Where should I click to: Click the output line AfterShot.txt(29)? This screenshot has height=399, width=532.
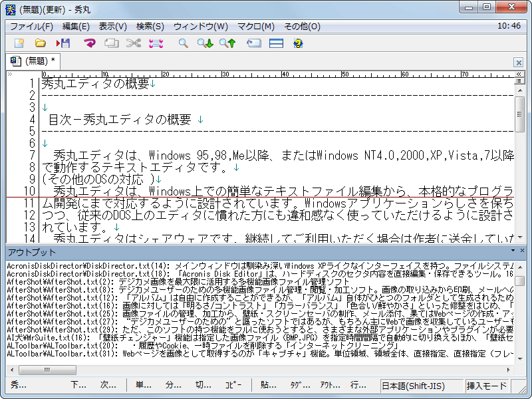(260, 329)
